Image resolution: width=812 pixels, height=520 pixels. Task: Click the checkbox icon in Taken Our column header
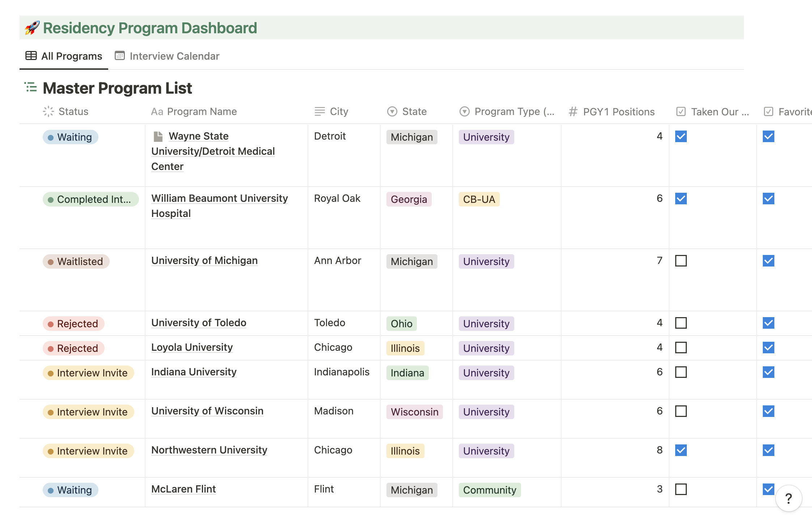point(680,111)
